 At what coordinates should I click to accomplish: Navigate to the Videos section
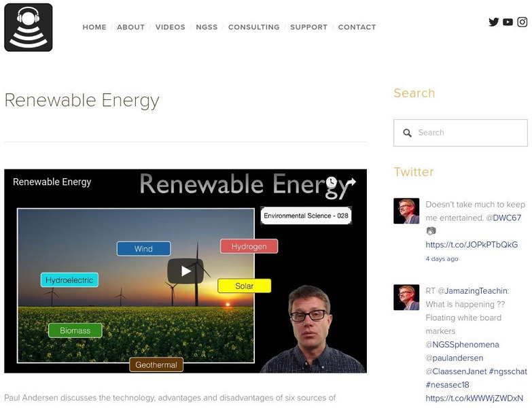click(170, 27)
